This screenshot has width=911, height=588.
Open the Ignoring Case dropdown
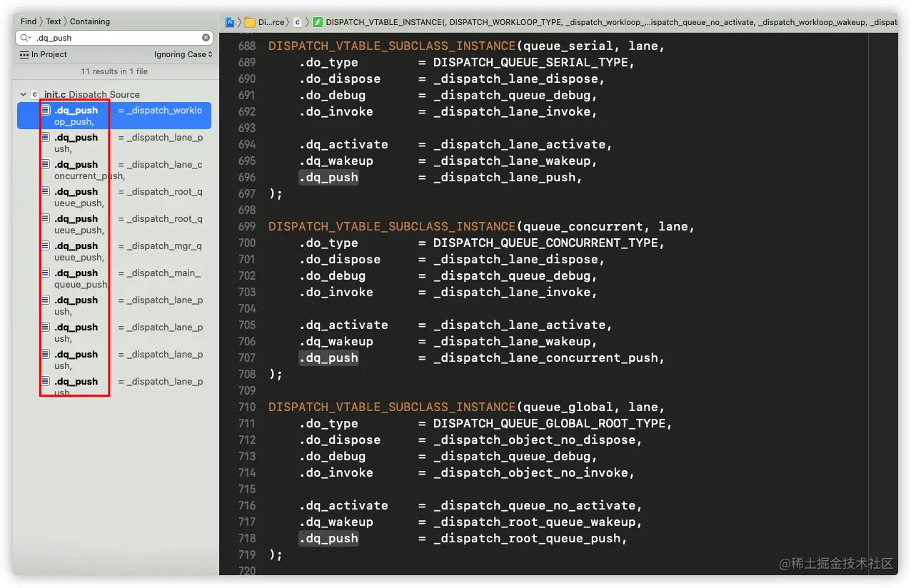point(183,54)
